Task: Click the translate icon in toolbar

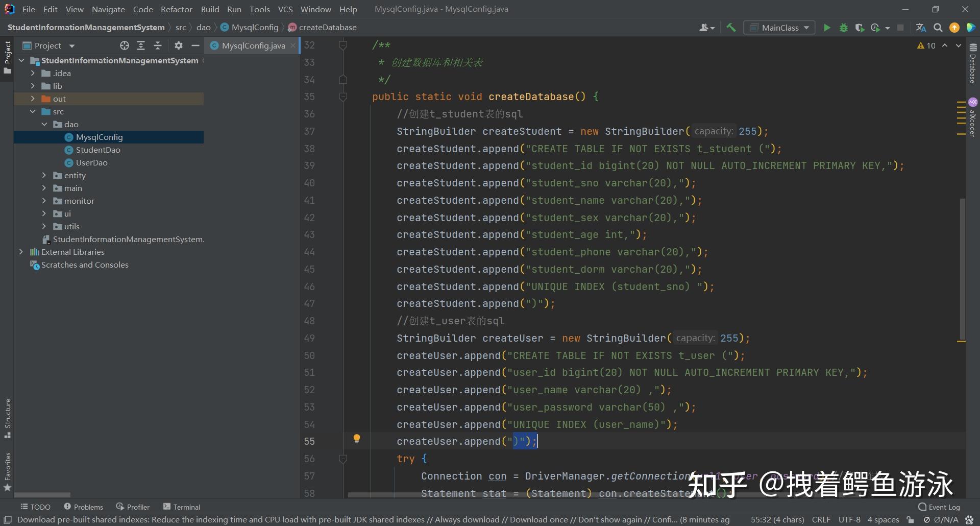Action: 920,28
